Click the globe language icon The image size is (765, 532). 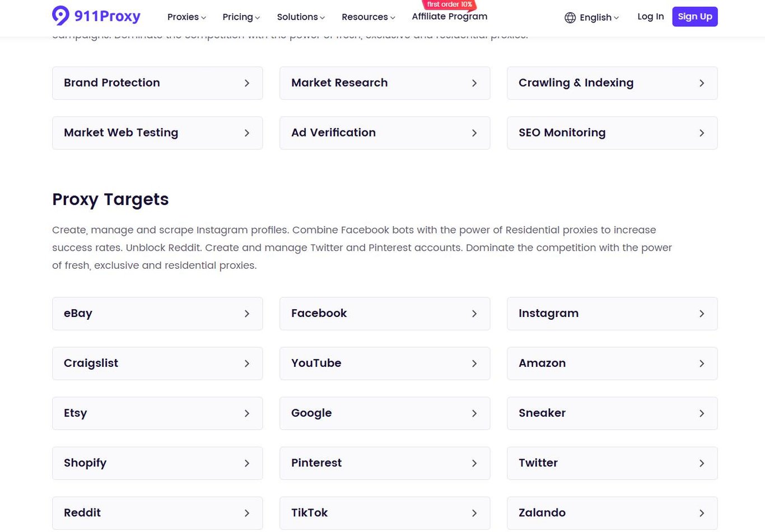570,17
